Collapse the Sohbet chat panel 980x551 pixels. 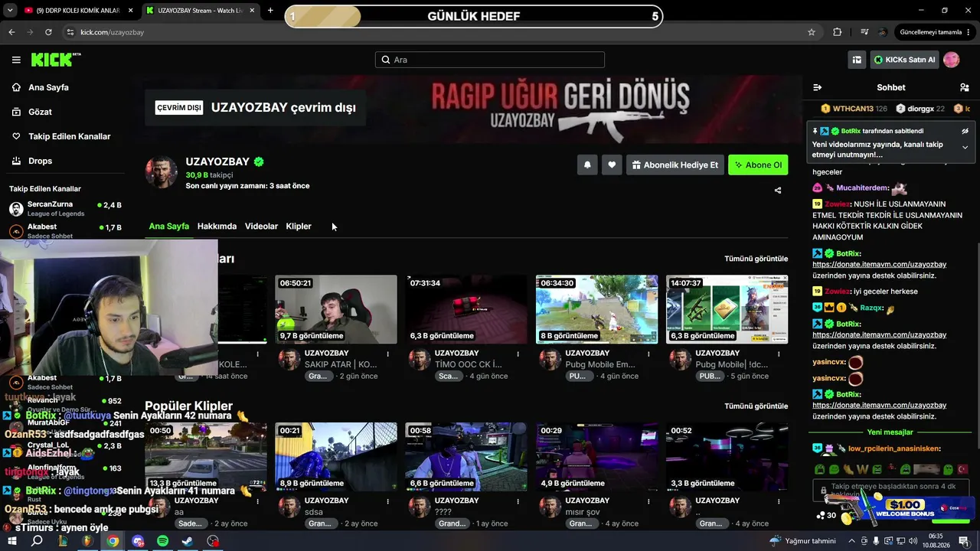point(817,87)
